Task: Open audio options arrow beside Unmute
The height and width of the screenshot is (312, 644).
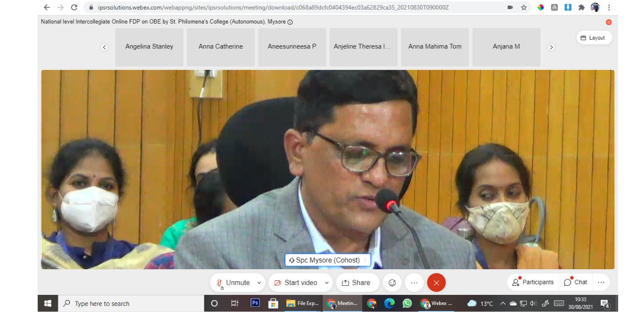Action: (259, 283)
